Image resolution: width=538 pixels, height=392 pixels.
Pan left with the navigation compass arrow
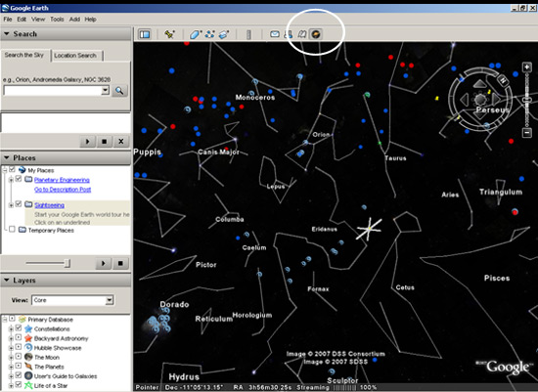click(x=465, y=100)
